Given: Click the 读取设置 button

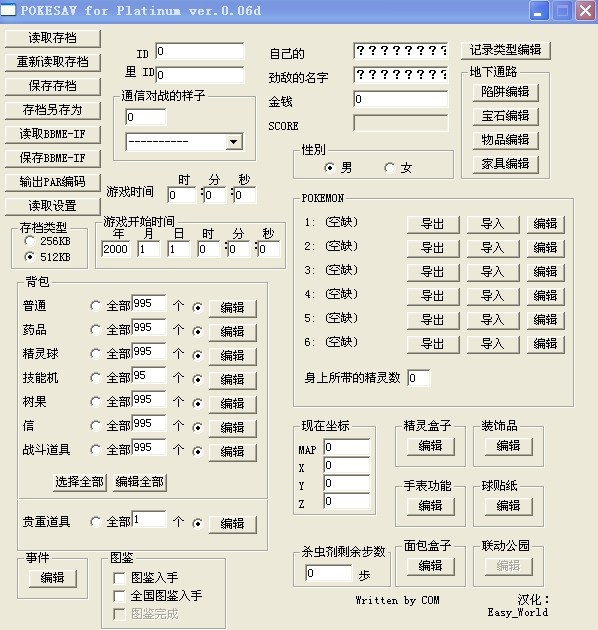Looking at the screenshot, I should pos(53,206).
